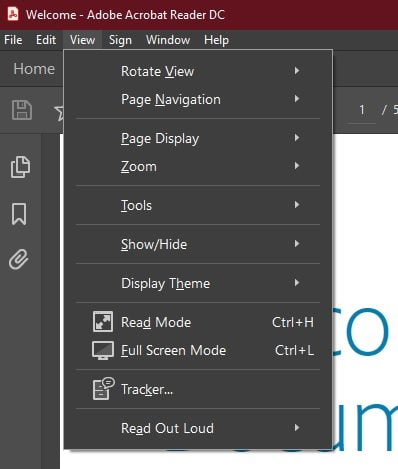Switch to the Home tab
398x469 pixels.
point(34,69)
